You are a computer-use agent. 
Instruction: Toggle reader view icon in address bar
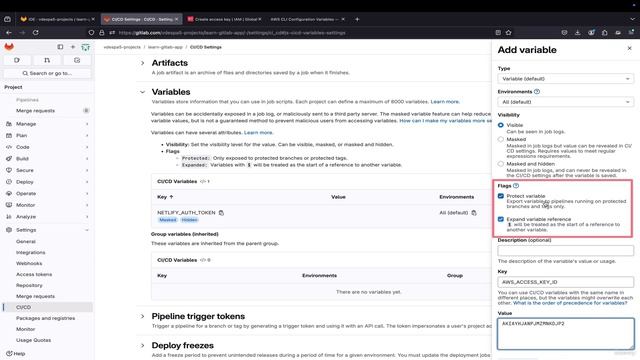point(498,33)
